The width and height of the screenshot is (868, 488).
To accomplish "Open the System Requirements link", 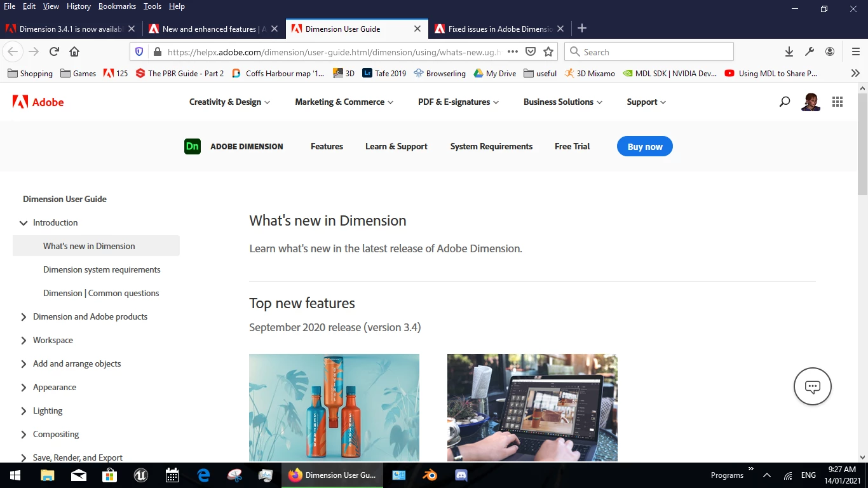I will (491, 146).
